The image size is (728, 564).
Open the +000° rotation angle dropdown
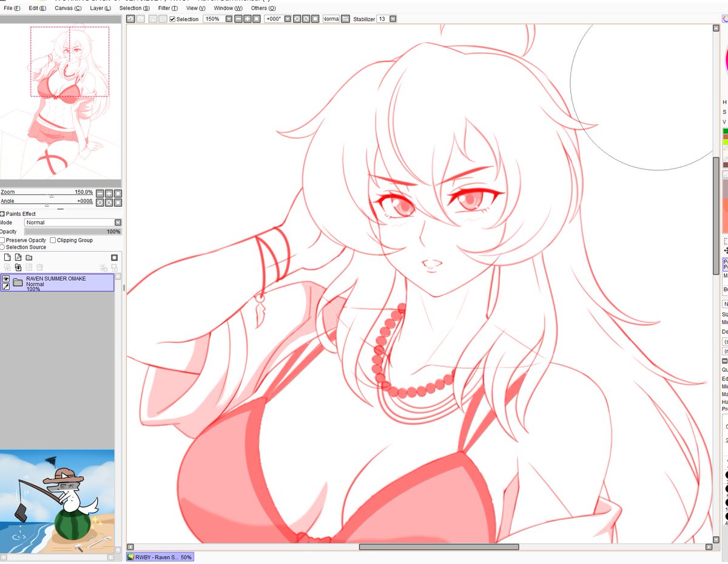click(x=287, y=19)
